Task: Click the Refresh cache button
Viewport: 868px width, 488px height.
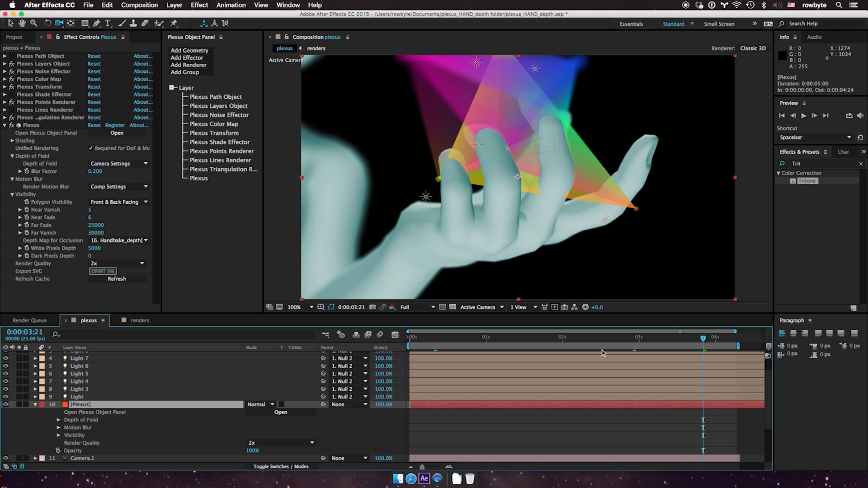Action: [117, 279]
